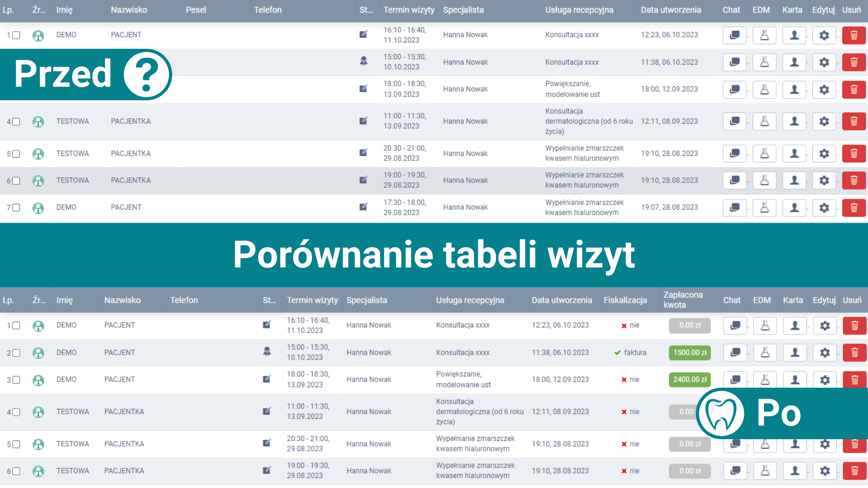Image resolution: width=868 pixels, height=488 pixels.
Task: Open EDM flask for 18:00 visit in Przed table
Action: point(764,89)
